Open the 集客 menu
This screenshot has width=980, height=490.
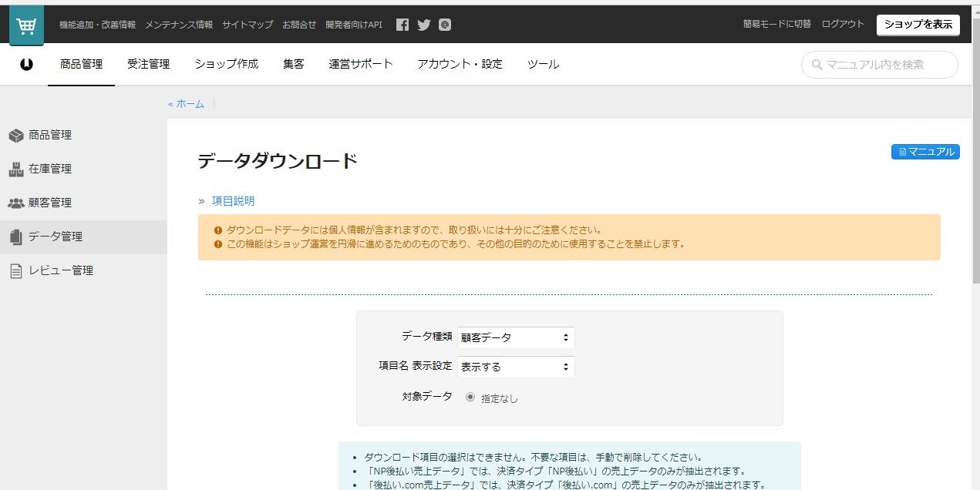click(x=294, y=64)
